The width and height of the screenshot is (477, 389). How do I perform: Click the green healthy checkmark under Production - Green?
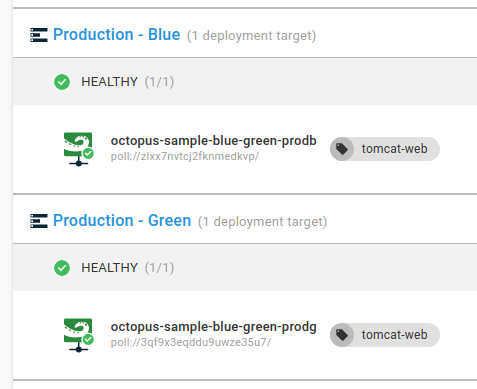pos(62,268)
